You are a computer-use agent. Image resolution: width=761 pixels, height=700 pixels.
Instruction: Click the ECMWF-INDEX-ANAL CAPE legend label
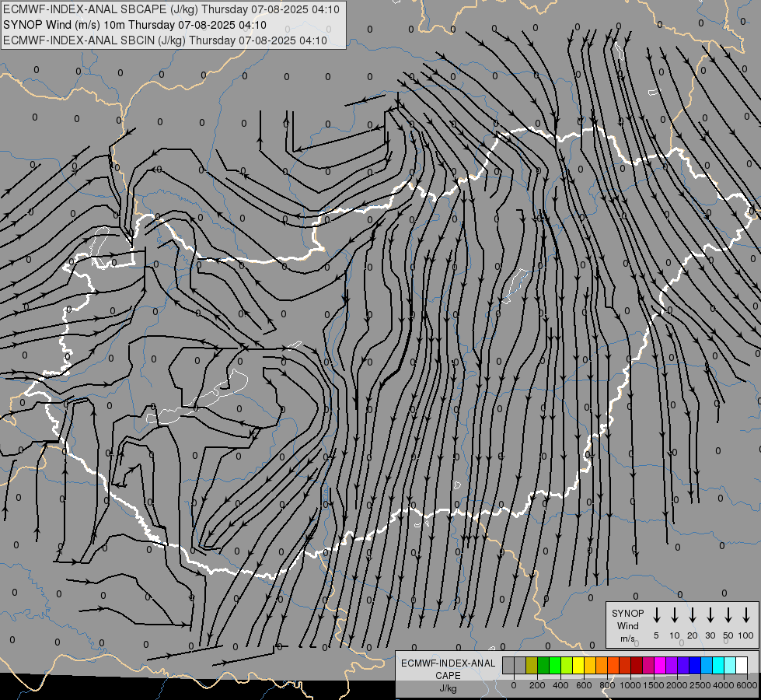click(x=448, y=669)
